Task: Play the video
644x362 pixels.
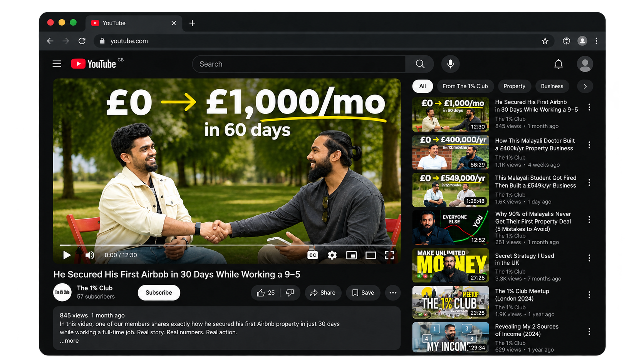Action: (67, 255)
